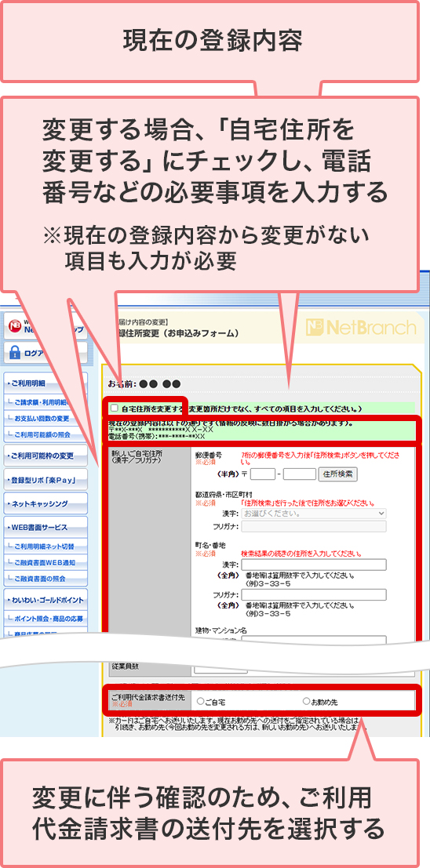The width and height of the screenshot is (430, 868).
Task: Open the 都道府県・市区町村 お選びください dropdown
Action: (314, 513)
